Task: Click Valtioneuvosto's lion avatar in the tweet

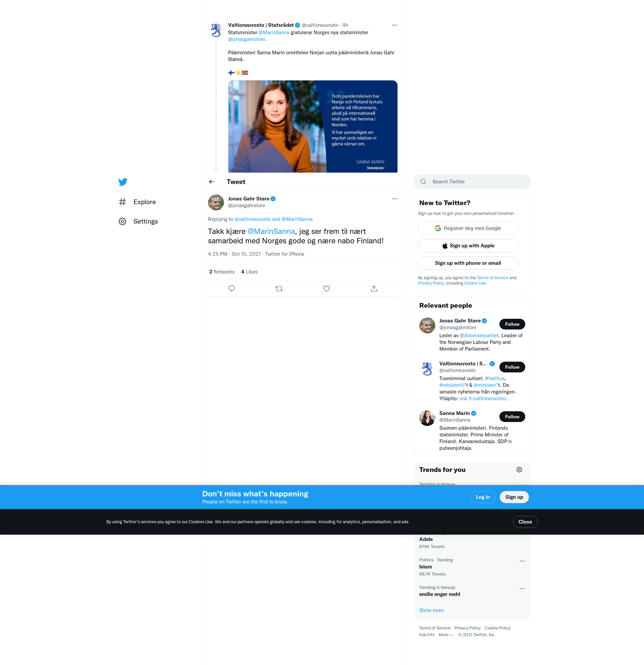Action: (x=216, y=30)
